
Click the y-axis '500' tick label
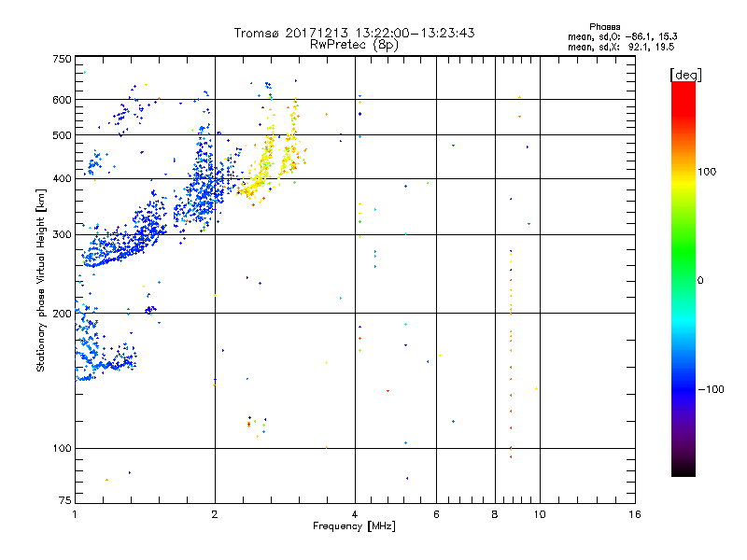pos(62,135)
